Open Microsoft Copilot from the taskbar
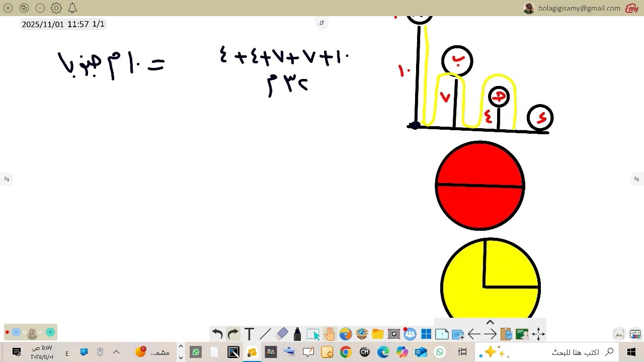The image size is (644, 362). click(402, 352)
